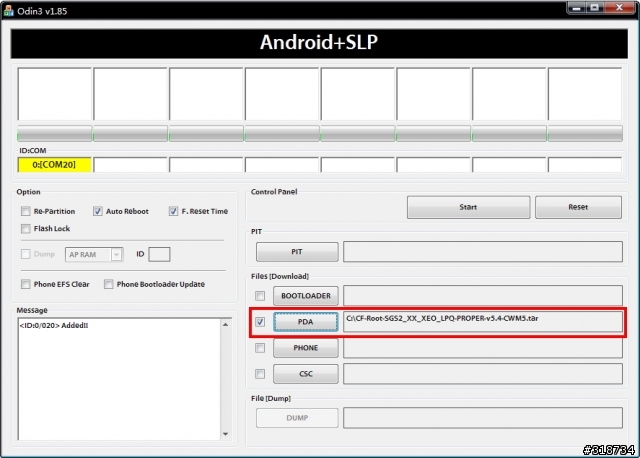Click the PDA file button
This screenshot has width=640, height=458.
[306, 322]
